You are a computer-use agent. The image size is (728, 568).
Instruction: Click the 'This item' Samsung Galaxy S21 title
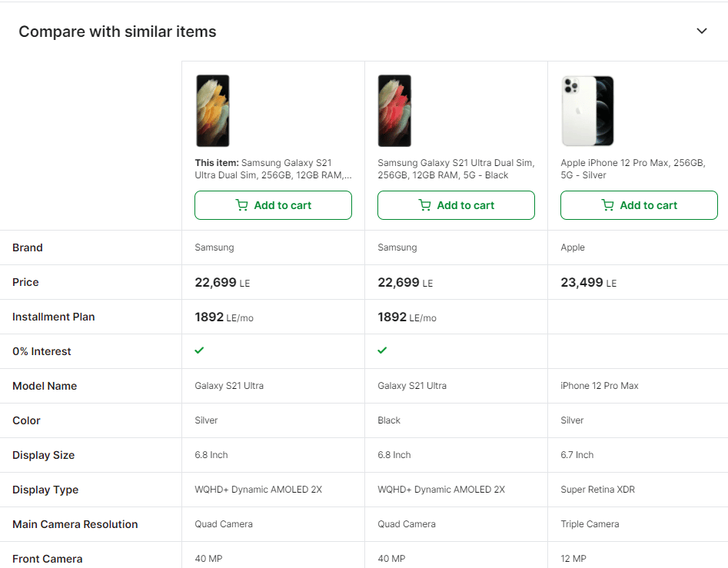pos(273,169)
